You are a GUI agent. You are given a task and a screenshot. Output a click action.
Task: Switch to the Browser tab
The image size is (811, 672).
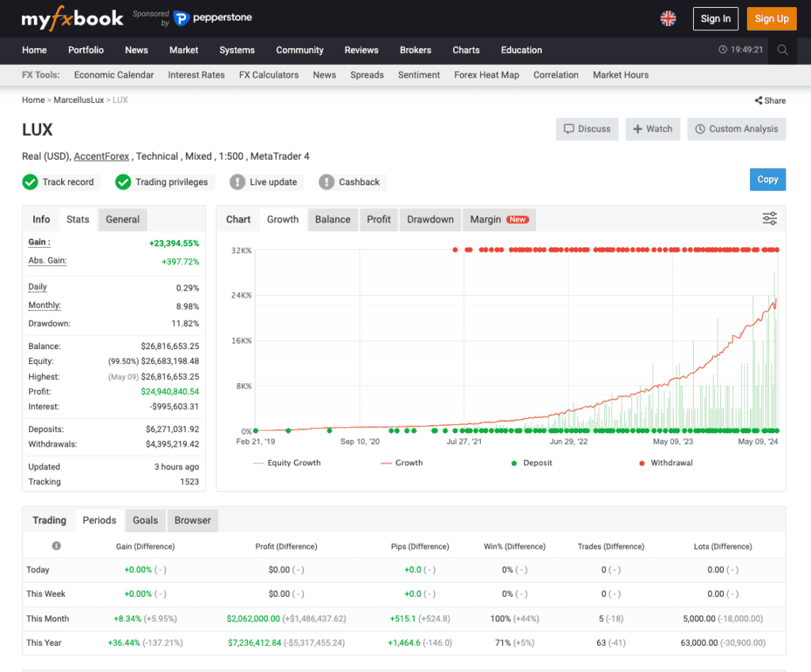click(x=192, y=520)
